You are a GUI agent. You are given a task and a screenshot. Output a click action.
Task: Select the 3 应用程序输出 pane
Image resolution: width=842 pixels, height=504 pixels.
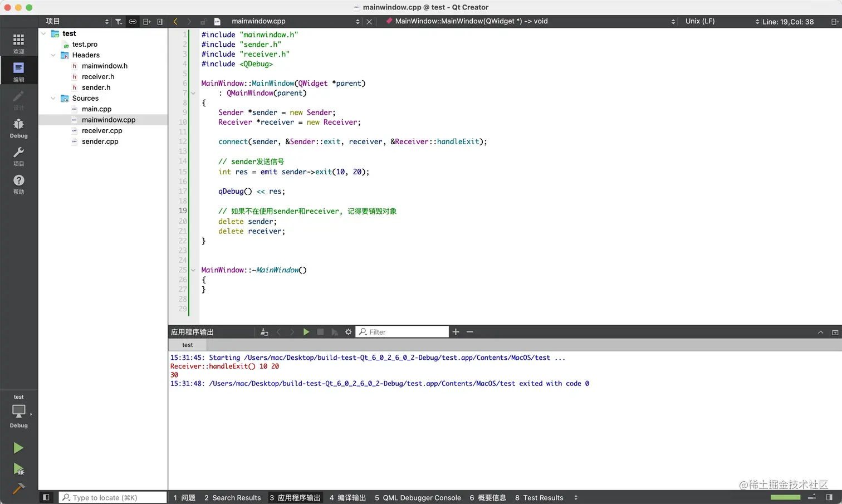(295, 497)
